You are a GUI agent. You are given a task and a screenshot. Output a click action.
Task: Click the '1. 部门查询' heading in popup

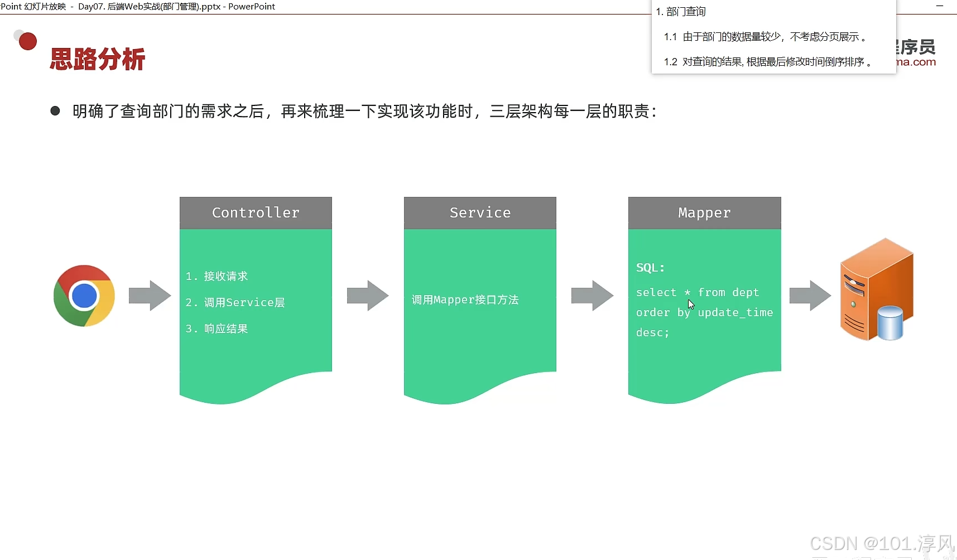[x=681, y=12]
